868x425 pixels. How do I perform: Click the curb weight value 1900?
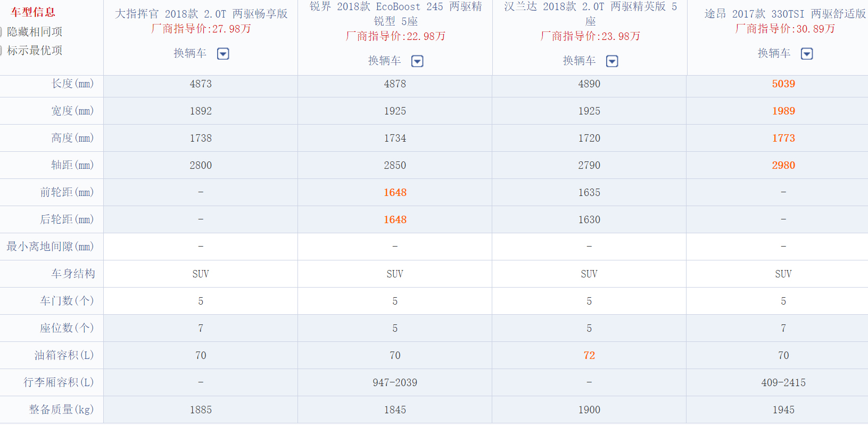(x=589, y=410)
